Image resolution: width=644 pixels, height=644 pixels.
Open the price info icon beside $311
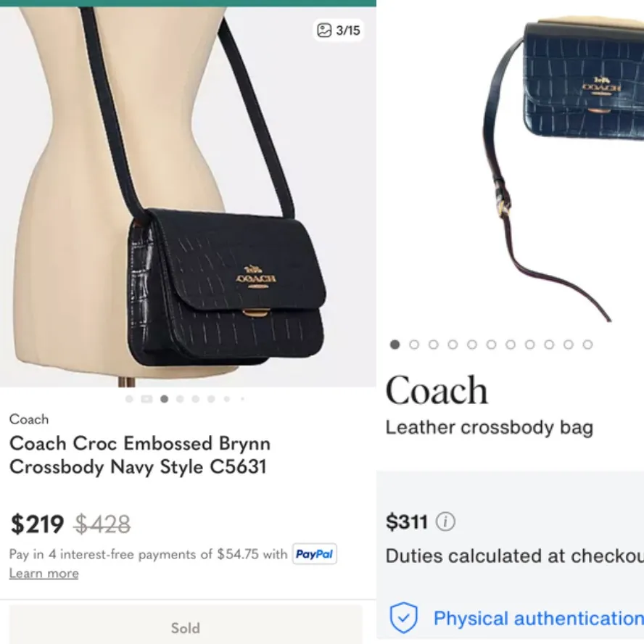pos(447,521)
